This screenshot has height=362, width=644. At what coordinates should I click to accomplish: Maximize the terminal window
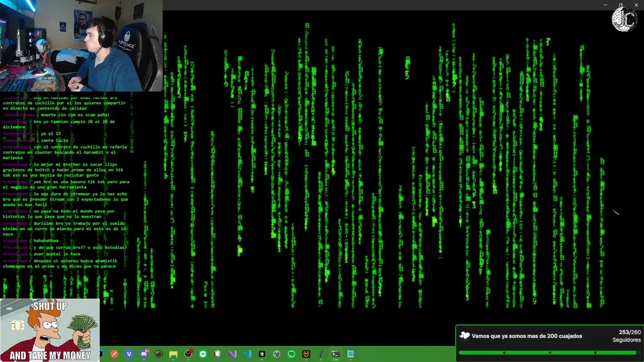(x=621, y=5)
